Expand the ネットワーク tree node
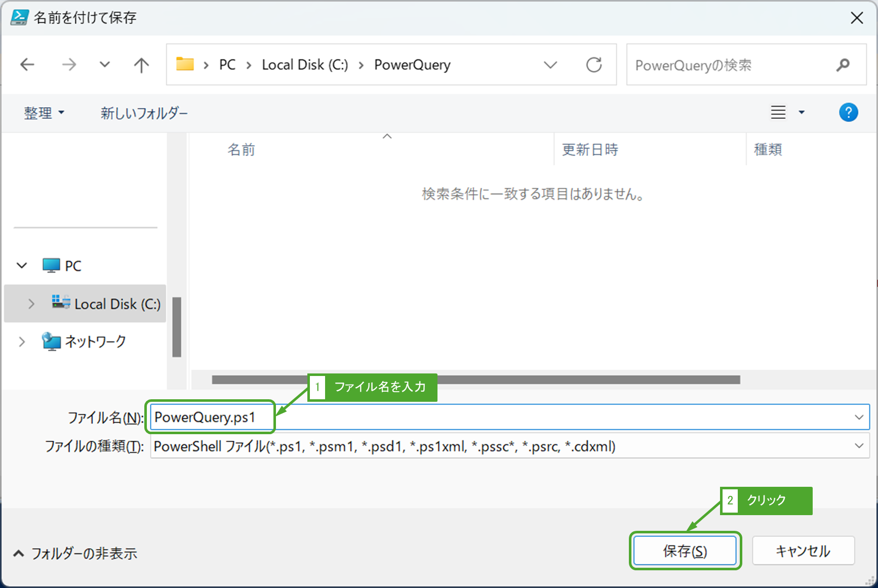The width and height of the screenshot is (878, 588). [x=22, y=342]
